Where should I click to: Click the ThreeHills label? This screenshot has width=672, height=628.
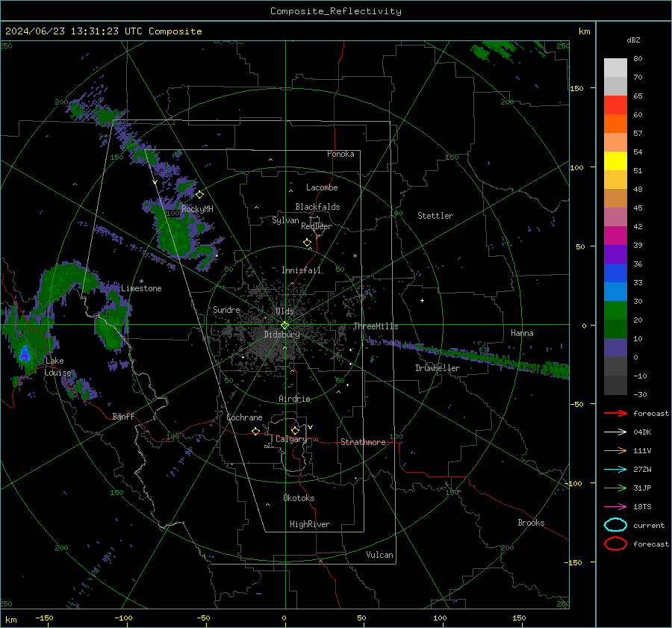click(376, 326)
